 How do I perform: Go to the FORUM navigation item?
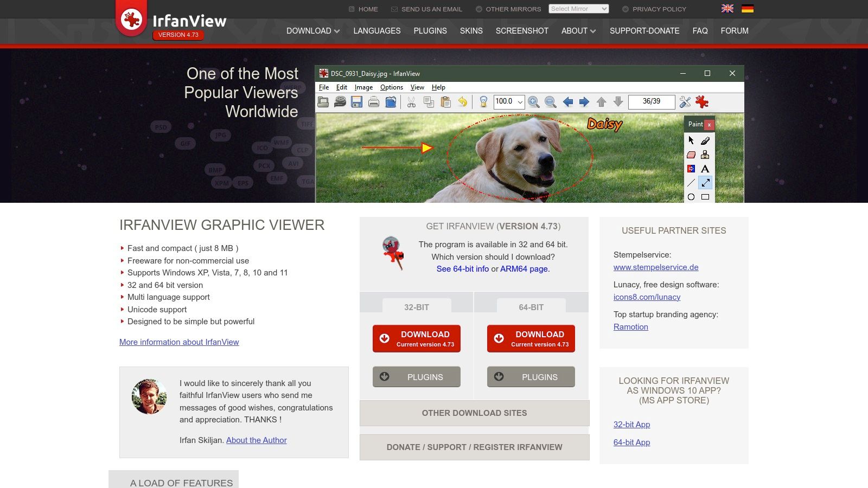pyautogui.click(x=734, y=31)
